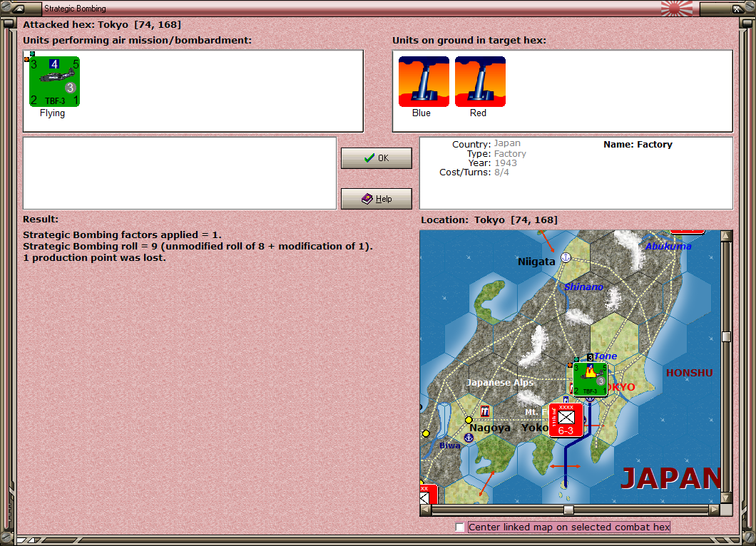This screenshot has width=756, height=546.
Task: Click the red 6-3 infantry counter on map
Action: point(566,421)
